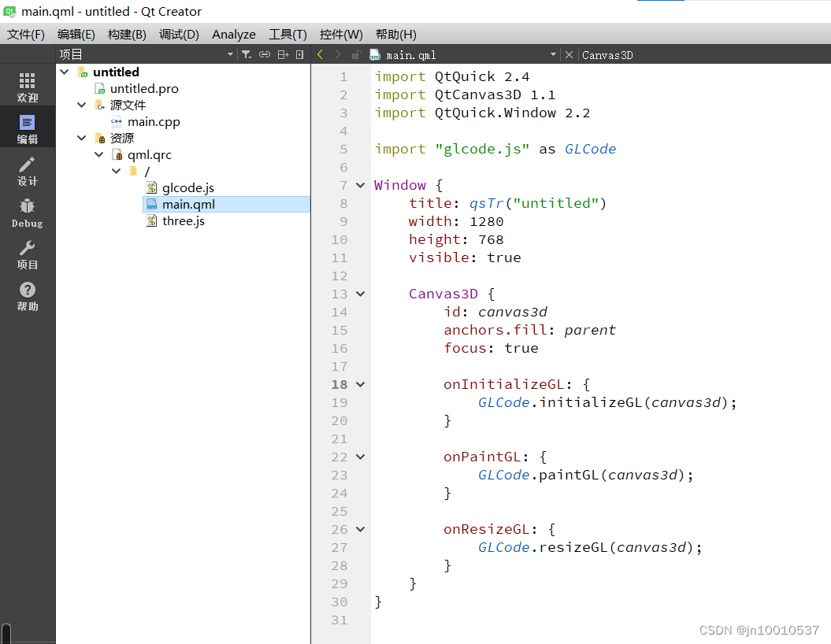Open the 构建(B) menu
831x644 pixels.
tap(127, 35)
